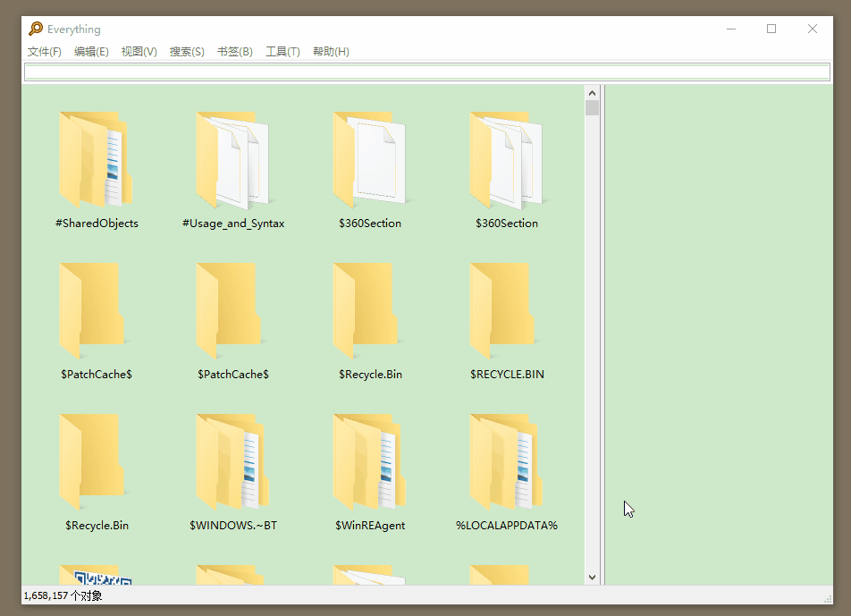This screenshot has height=616, width=851.
Task: Click the status bar object count text
Action: 63,595
